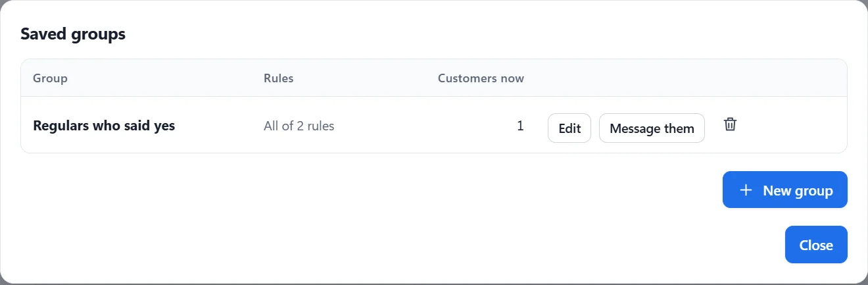Remove the group using the bin icon

click(x=730, y=124)
